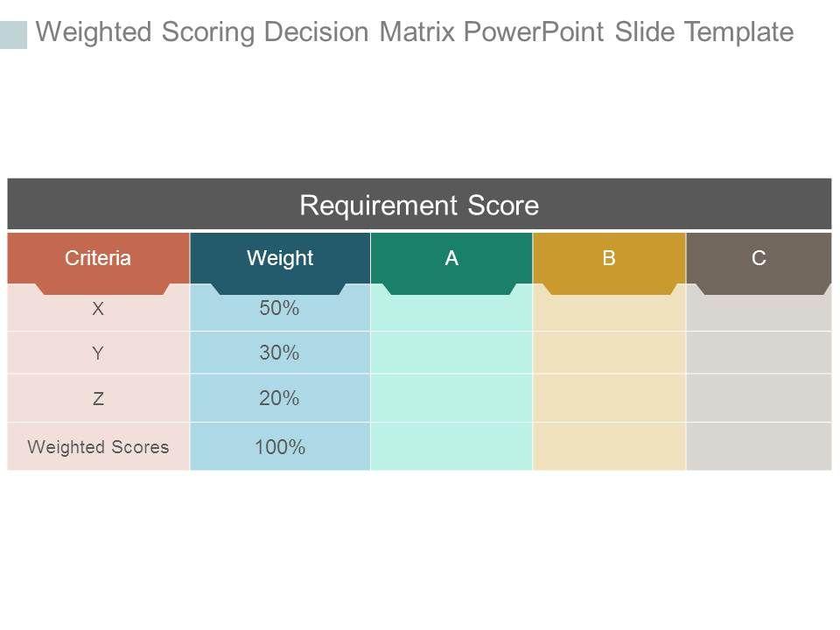The image size is (840, 630).
Task: Select the empty C cell in row Z
Action: pyautogui.click(x=759, y=399)
